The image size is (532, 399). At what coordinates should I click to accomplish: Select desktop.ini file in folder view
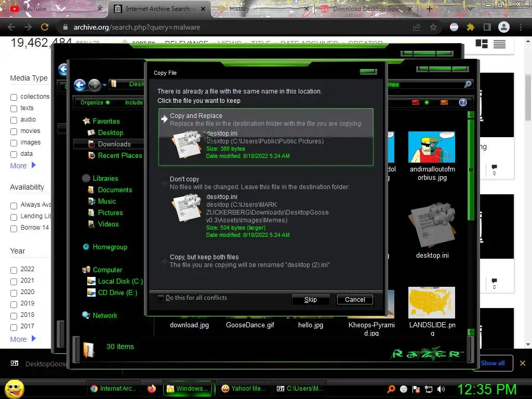[432, 231]
